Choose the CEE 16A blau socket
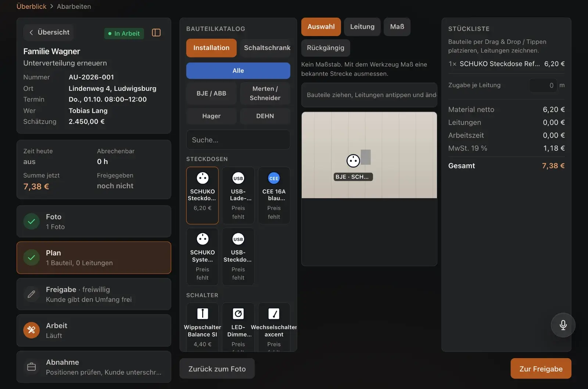This screenshot has height=389, width=588. point(274,195)
